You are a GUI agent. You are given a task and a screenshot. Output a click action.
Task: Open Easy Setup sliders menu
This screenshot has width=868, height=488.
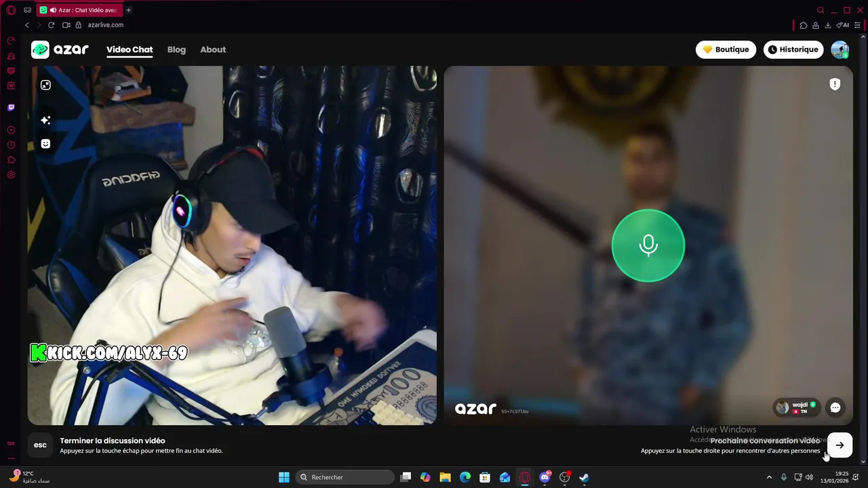pos(858,25)
